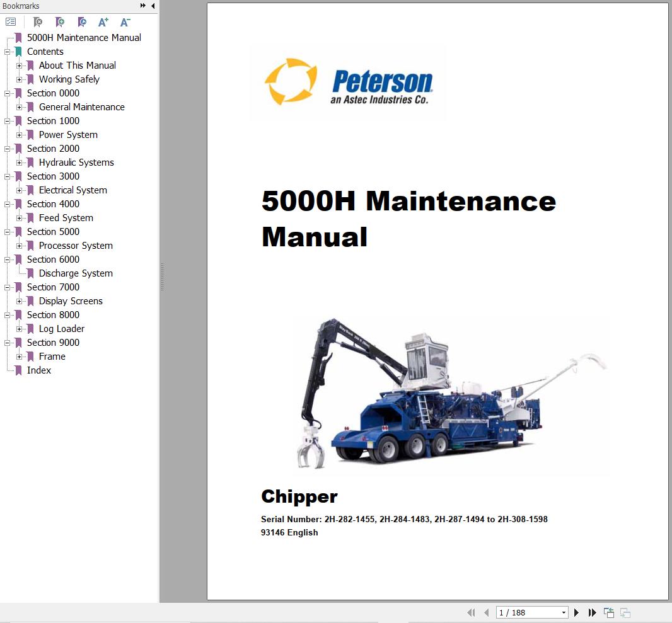The height and width of the screenshot is (623, 672).
Task: Click bookmark icon beside 5000H Maintenance Manual
Action: click(x=18, y=38)
